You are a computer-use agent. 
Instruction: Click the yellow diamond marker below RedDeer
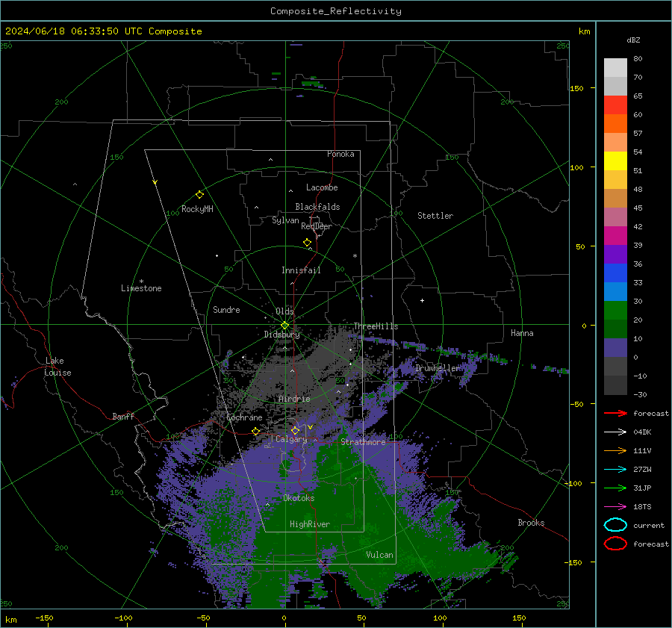(x=308, y=243)
